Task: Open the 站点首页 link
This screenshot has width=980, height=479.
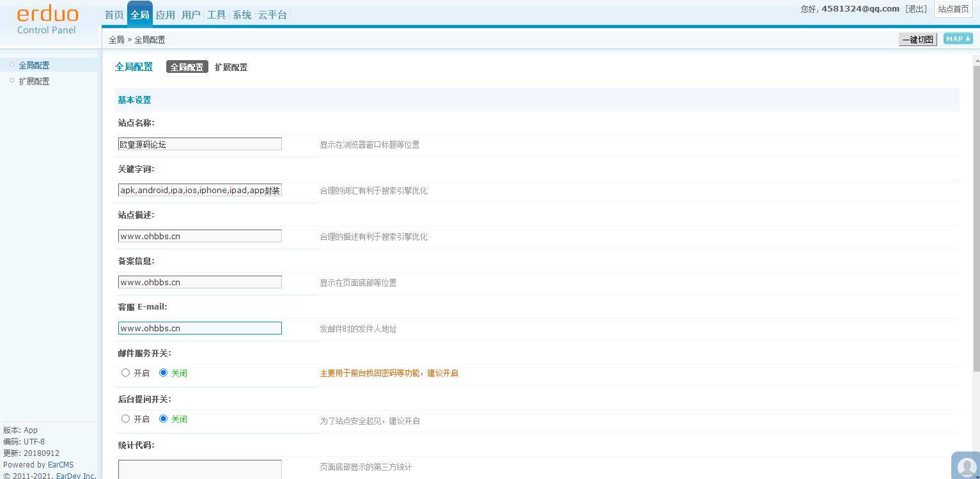Action: pos(953,9)
